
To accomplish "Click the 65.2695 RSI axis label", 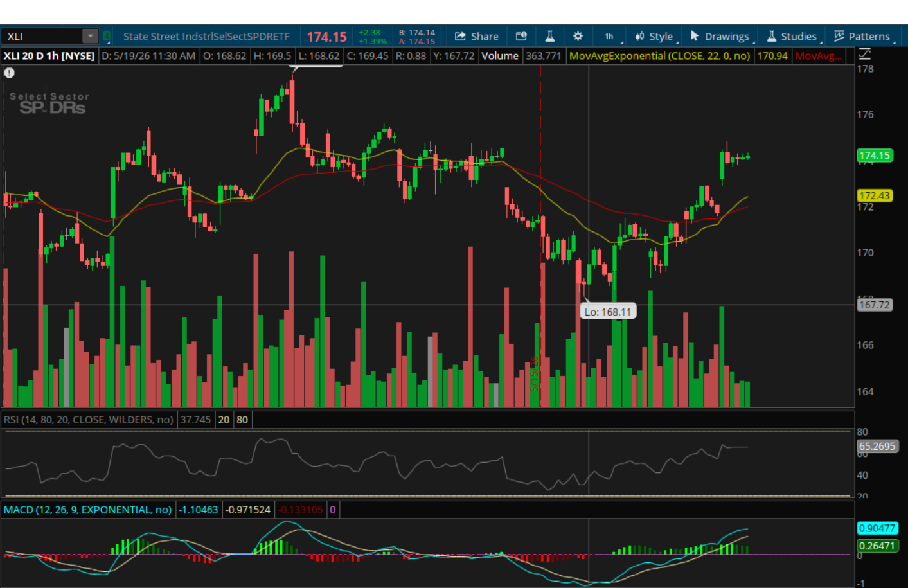I will coord(877,446).
